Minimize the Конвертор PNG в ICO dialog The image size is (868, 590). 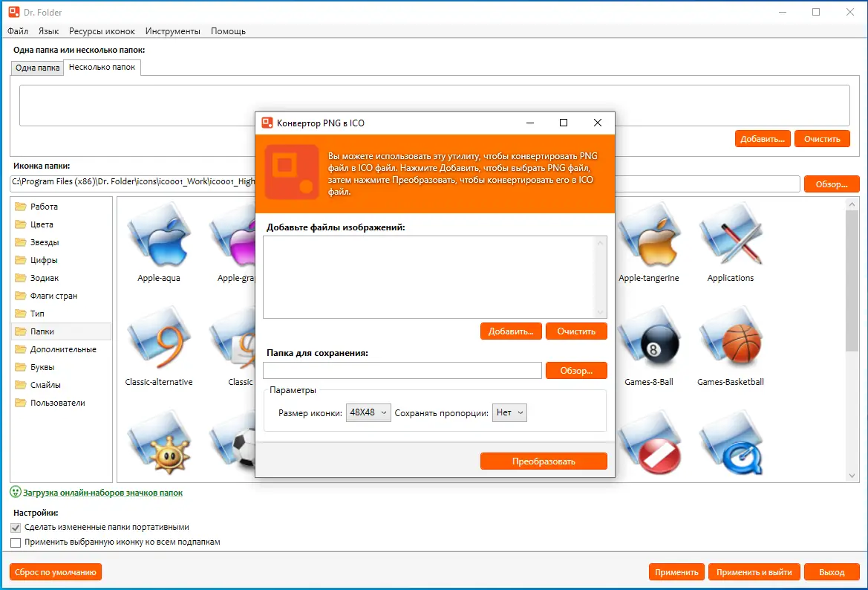[x=529, y=123]
